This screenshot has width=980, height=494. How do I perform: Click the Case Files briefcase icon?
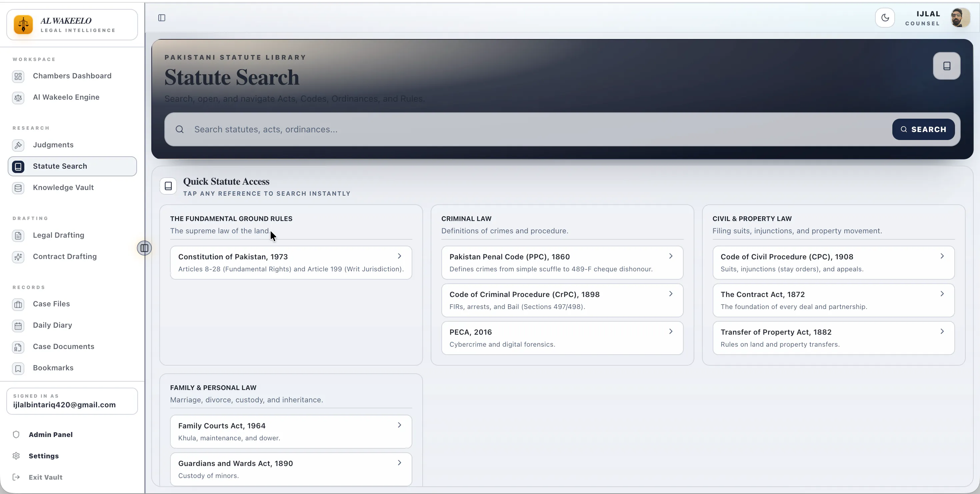(18, 305)
